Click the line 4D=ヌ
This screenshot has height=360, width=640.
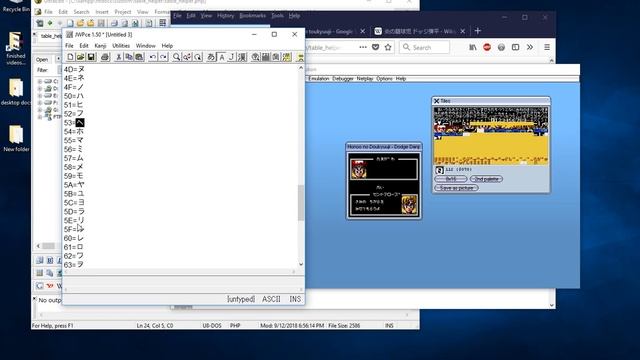tap(74, 69)
